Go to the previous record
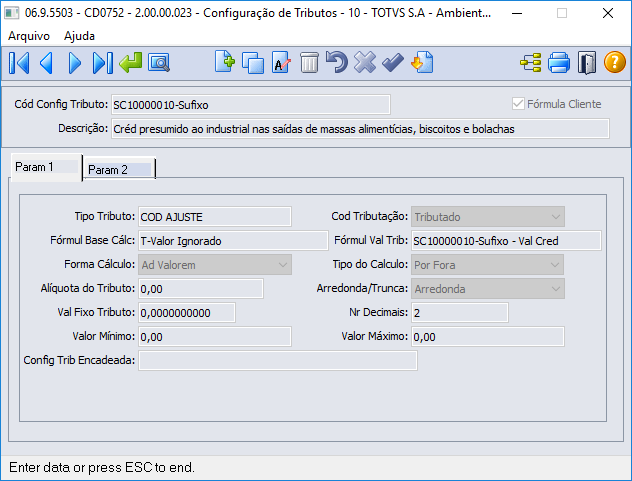 [x=46, y=63]
